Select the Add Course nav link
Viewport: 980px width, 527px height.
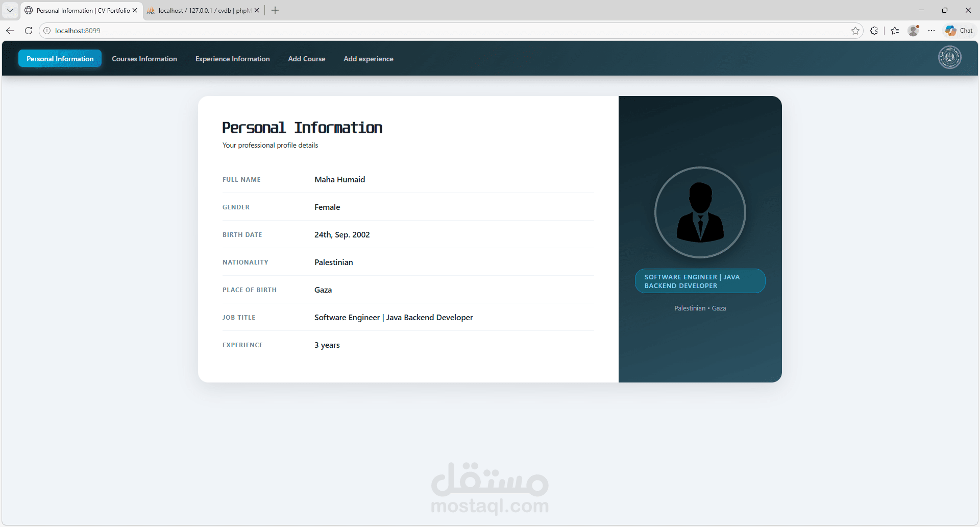pos(306,58)
